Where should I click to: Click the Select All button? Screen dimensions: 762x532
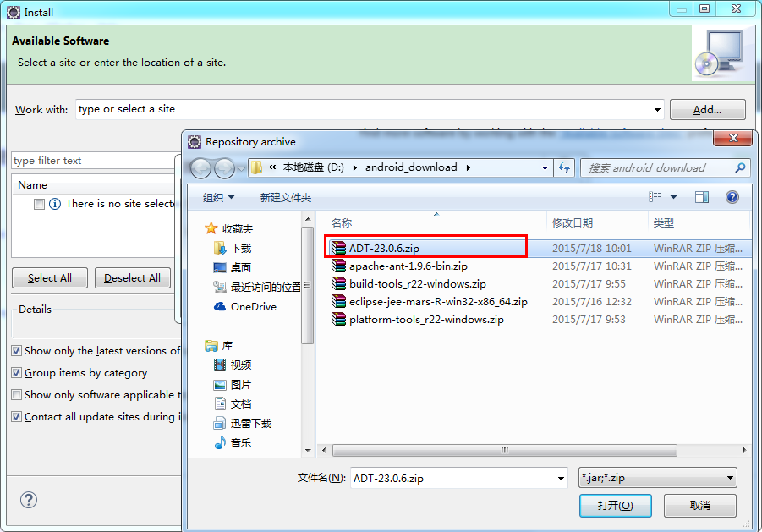[x=50, y=278]
